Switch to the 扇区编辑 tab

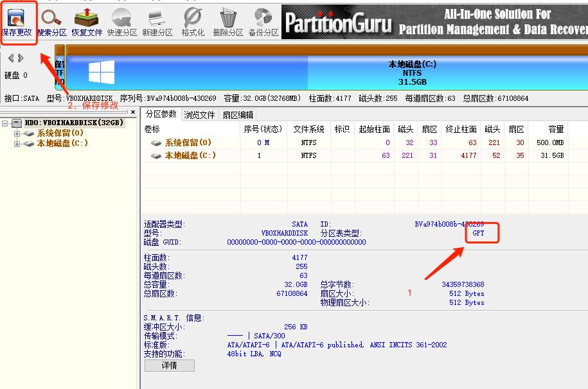coord(238,115)
